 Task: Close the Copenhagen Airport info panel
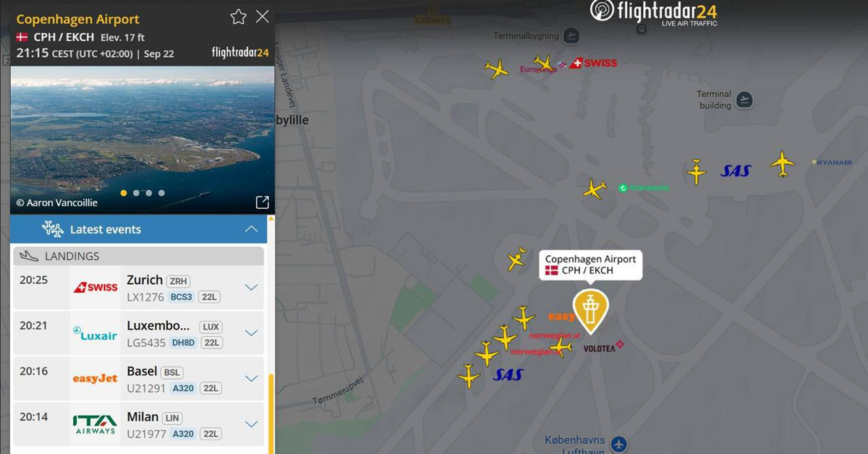coord(263,17)
